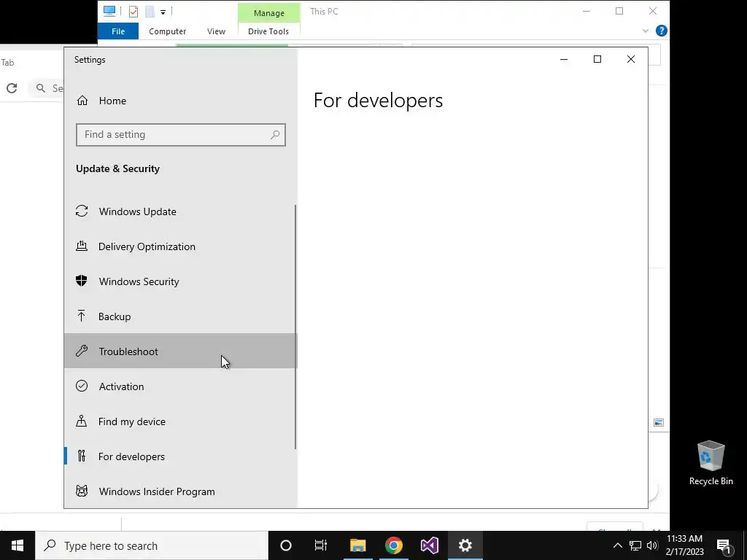Screen dimensions: 747x560
Task: Open Windows Insider Program page
Action: (181, 491)
